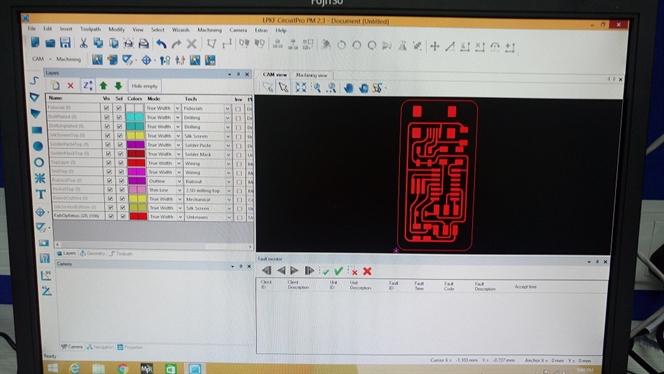Viewport: 664px width, 374px height.
Task: Toggle Inv checkbox for SolderPasteTop layer
Action: 238,145
